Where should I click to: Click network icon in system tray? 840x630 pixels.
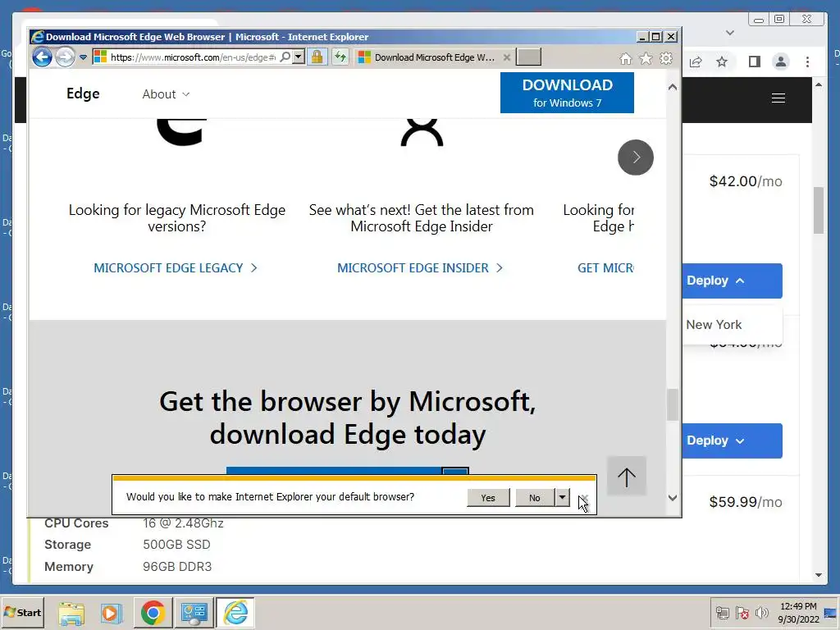coord(723,613)
